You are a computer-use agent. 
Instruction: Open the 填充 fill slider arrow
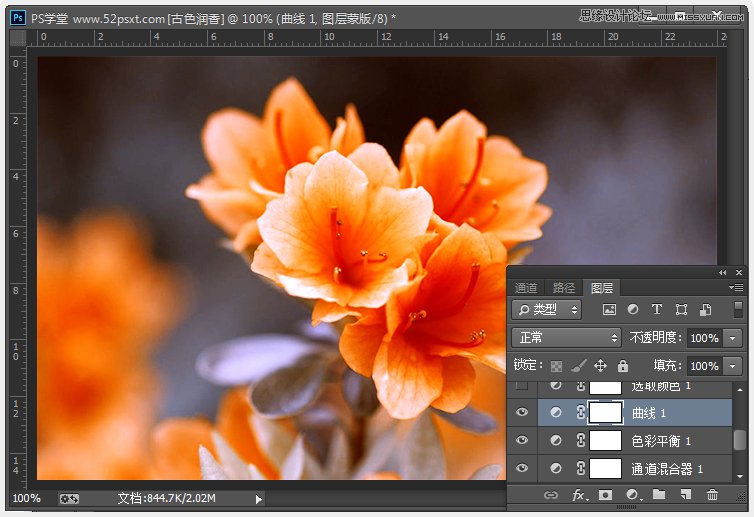pyautogui.click(x=732, y=366)
